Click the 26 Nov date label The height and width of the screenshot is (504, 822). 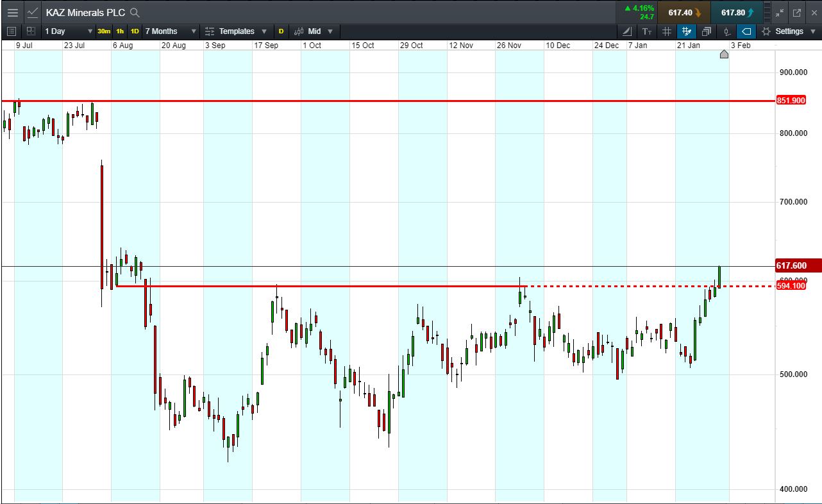click(510, 46)
